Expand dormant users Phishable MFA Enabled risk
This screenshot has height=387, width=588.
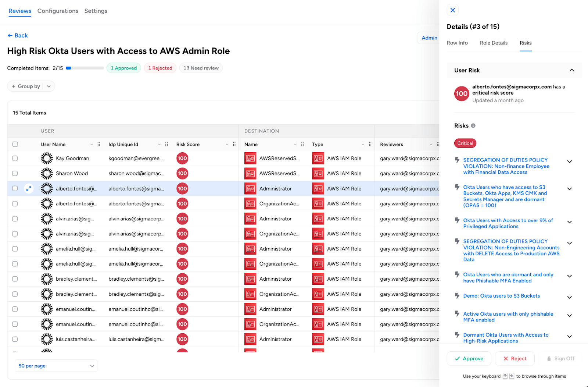pos(570,276)
